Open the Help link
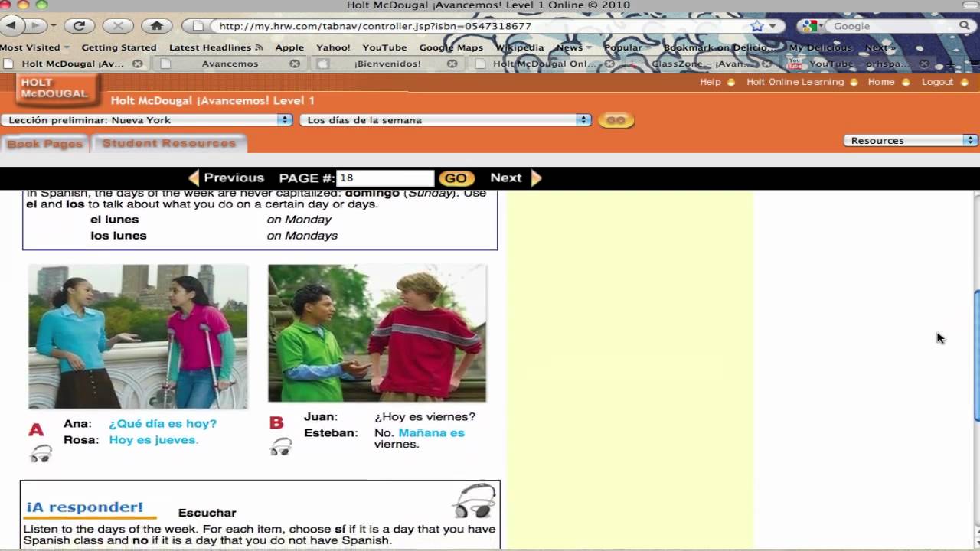 click(710, 82)
